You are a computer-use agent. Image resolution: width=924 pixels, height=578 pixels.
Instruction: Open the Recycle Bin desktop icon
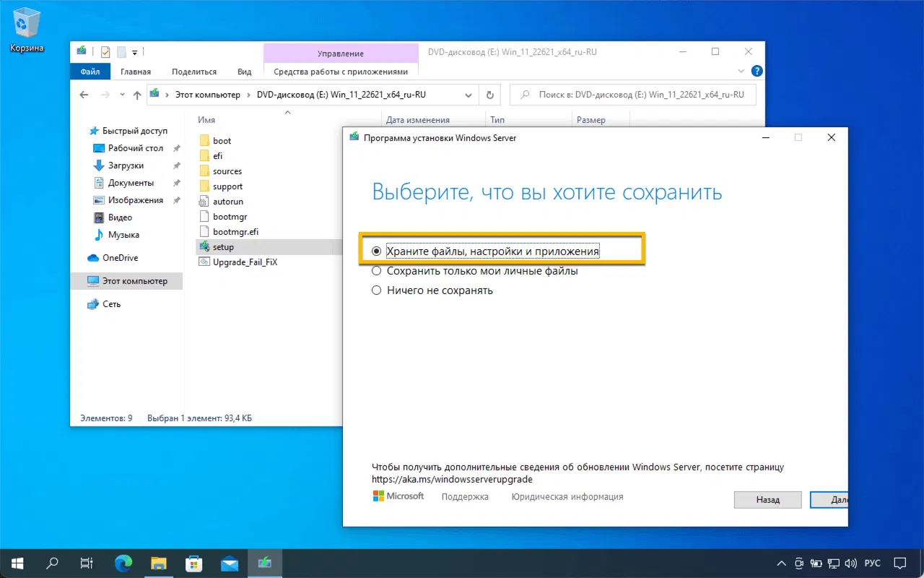pos(27,29)
